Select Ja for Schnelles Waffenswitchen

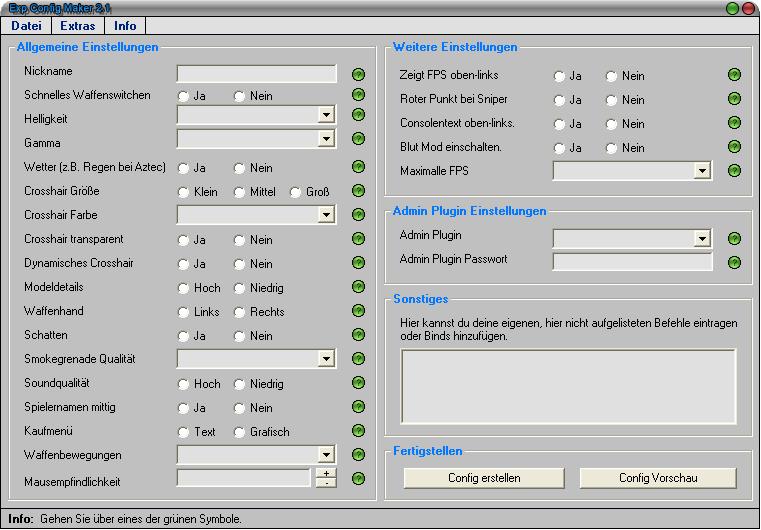pos(184,96)
